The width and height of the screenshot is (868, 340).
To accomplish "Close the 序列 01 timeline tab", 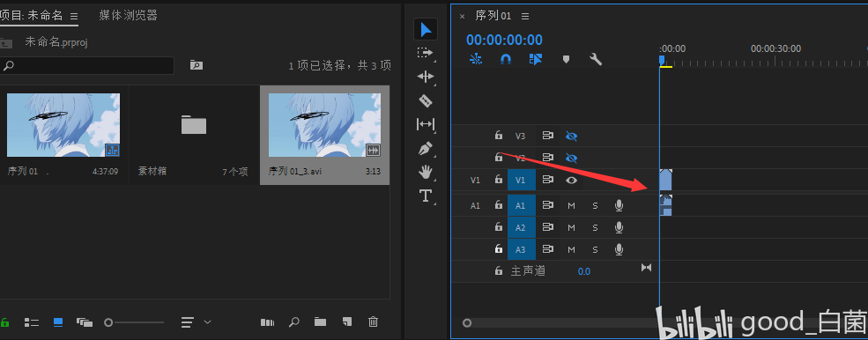I will (x=463, y=17).
